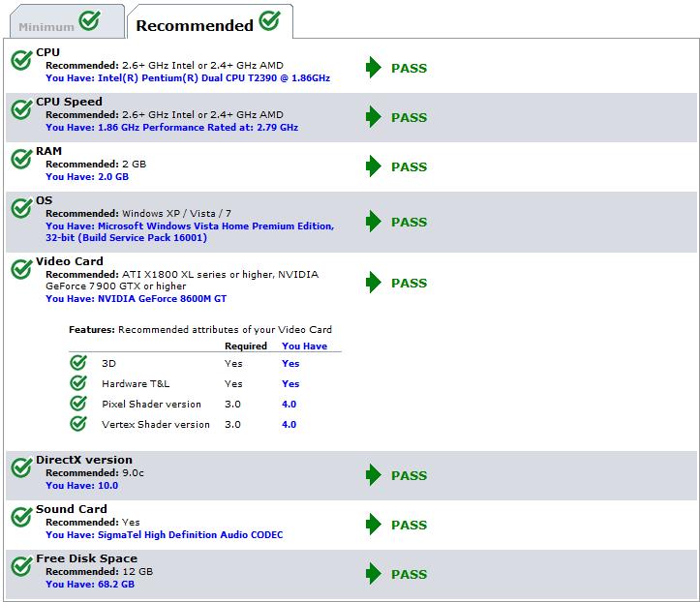
Task: Click the checkmark next to Pixel Shader version
Action: click(78, 403)
